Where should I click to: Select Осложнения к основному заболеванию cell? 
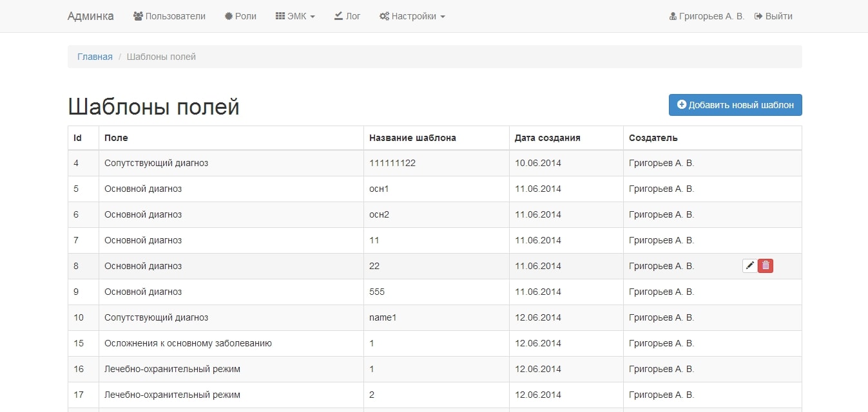tap(231, 343)
